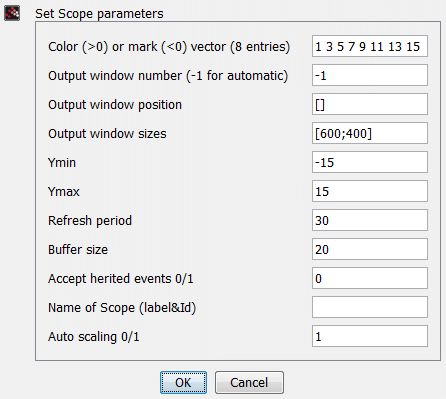The image size is (446, 399).
Task: Click the Output window position input
Action: click(x=370, y=104)
